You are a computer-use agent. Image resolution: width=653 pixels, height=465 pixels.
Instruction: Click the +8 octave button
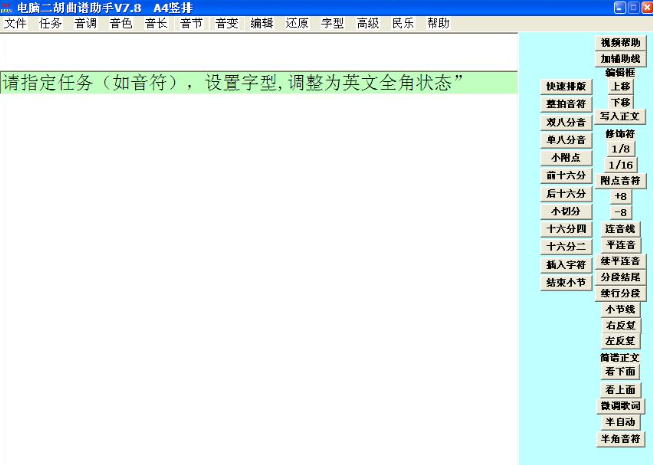pos(621,196)
